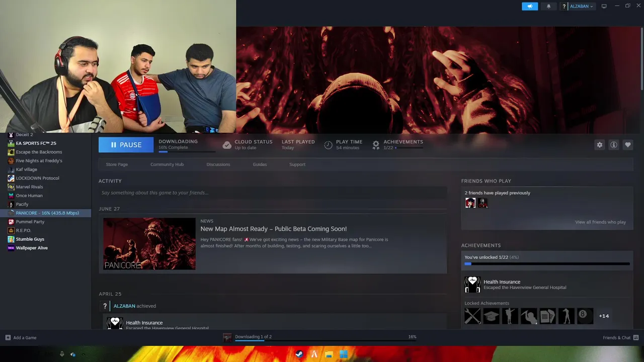644x362 pixels.
Task: Open ALZABAN profile link in activity feed
Action: pyautogui.click(x=124, y=306)
